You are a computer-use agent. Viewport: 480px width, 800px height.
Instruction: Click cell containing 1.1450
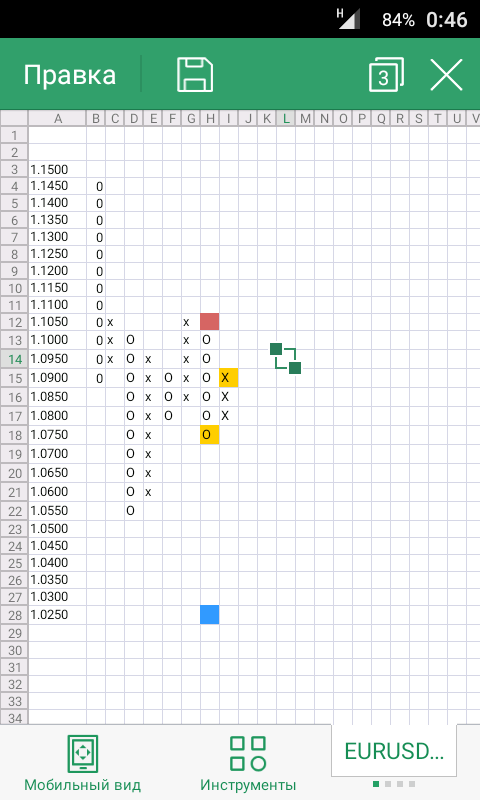pyautogui.click(x=58, y=186)
